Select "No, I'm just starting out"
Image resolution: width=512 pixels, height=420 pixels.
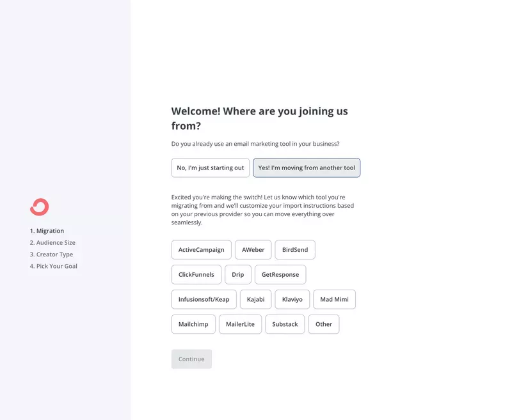(x=210, y=167)
